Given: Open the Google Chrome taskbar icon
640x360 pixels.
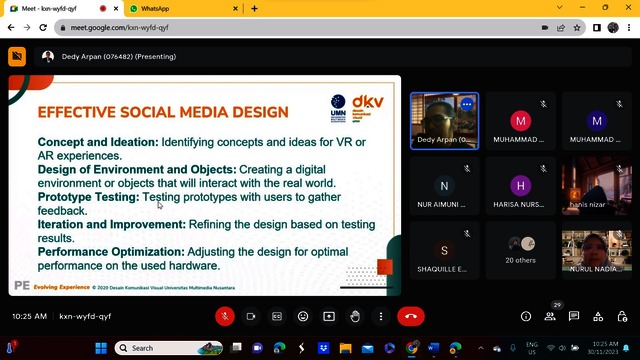Looking at the screenshot, I should tap(412, 348).
